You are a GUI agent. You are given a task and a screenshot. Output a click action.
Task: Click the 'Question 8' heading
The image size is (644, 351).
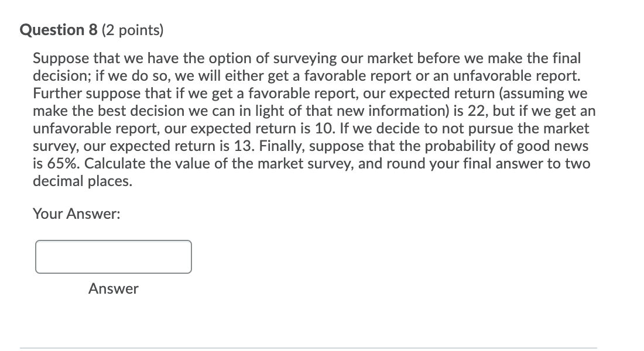point(59,30)
